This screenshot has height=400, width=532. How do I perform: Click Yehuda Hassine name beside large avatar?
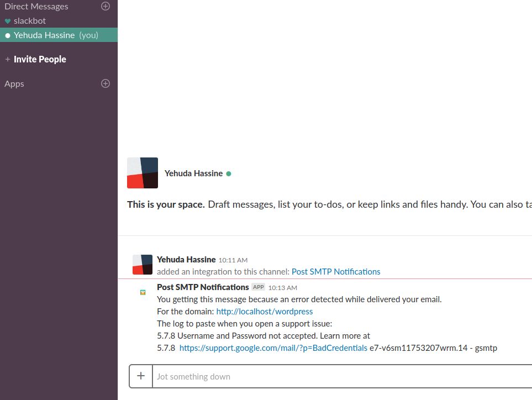193,173
